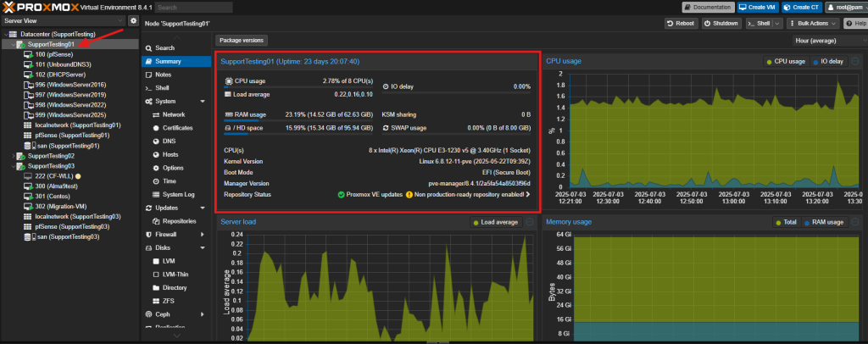Open the root@pam user menu
This screenshot has height=344, width=868.
click(846, 7)
